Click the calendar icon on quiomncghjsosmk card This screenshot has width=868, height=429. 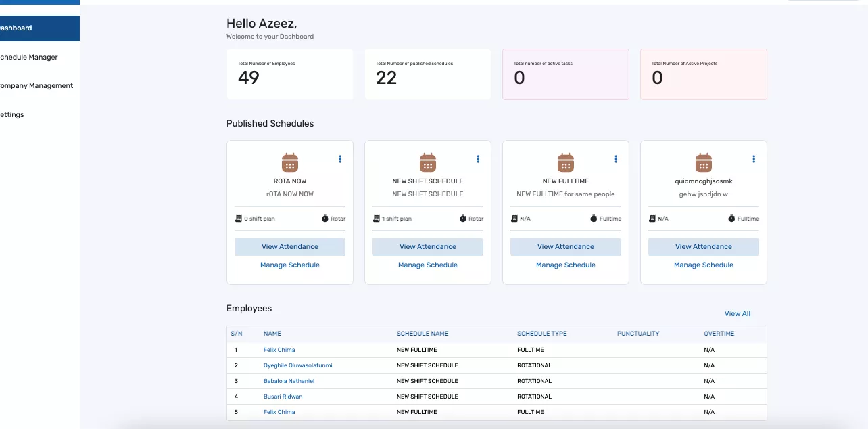click(x=703, y=162)
